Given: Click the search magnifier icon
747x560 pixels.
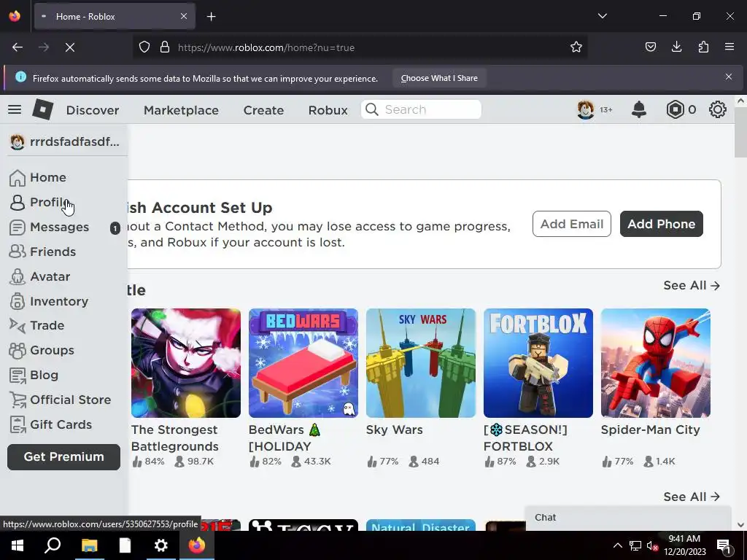Looking at the screenshot, I should click(371, 109).
